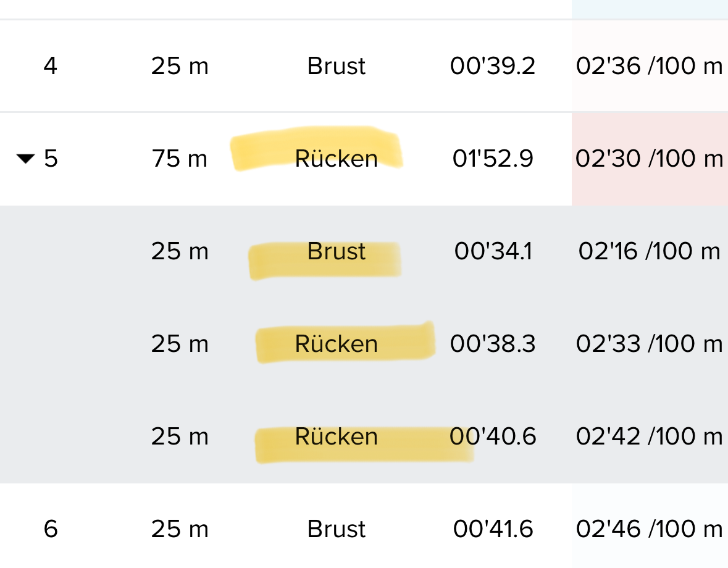Click the Brust stroke label in interval 4
Image resolution: width=728 pixels, height=568 pixels.
click(x=337, y=66)
